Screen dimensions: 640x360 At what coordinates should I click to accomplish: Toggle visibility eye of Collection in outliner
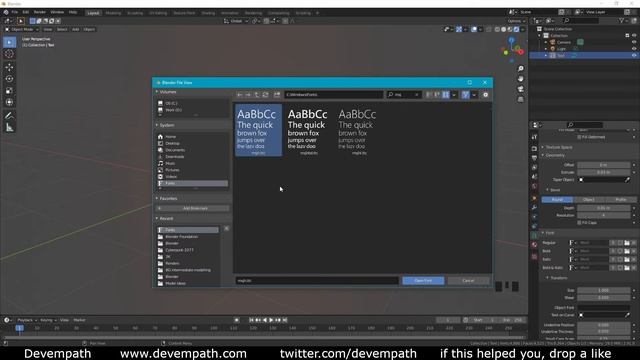coord(634,36)
